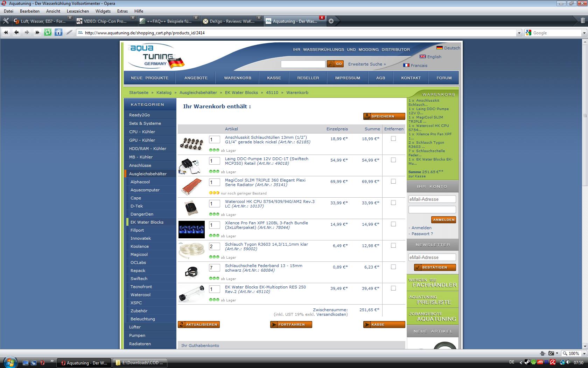Viewport: 588px width, 368px height.
Task: Tick the remove checkbox for Schlauchschelle Federband
Action: tap(393, 267)
